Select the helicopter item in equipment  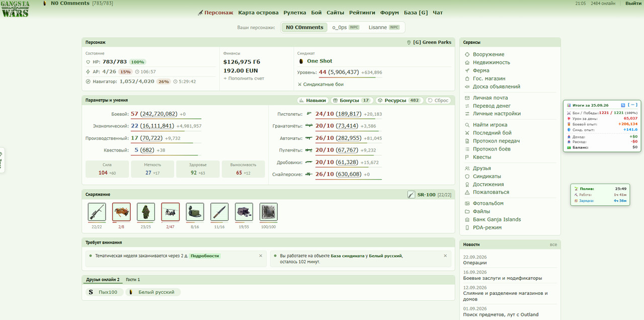170,212
